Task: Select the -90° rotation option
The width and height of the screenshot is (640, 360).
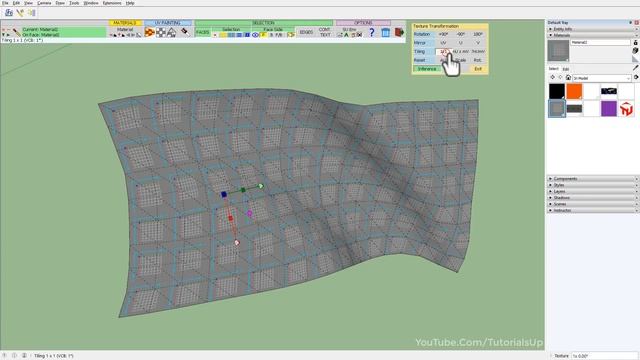Action: [461, 34]
